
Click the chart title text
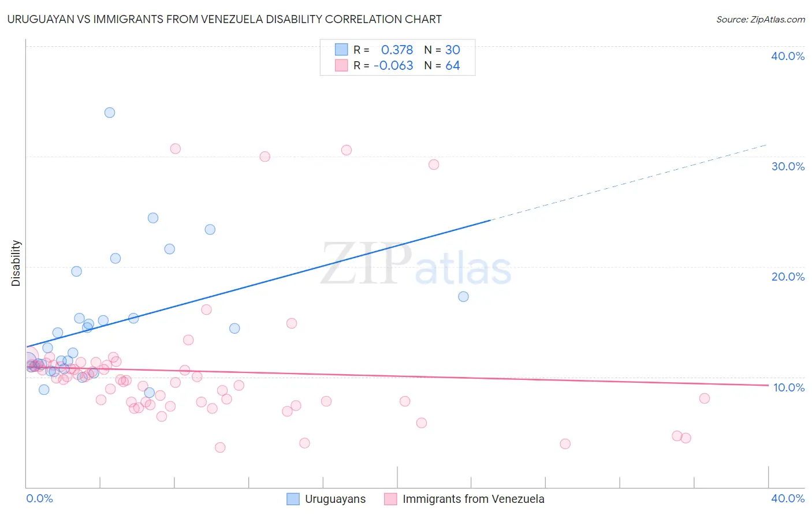click(225, 19)
